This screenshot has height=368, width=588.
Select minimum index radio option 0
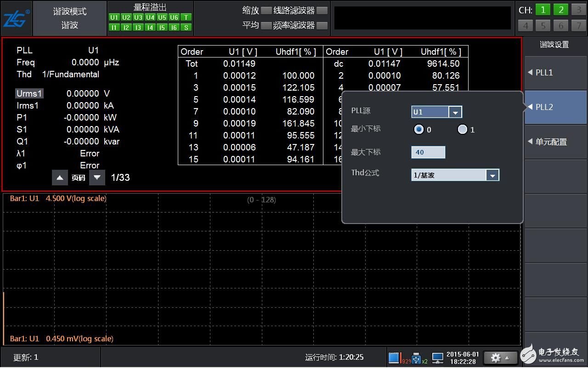418,130
